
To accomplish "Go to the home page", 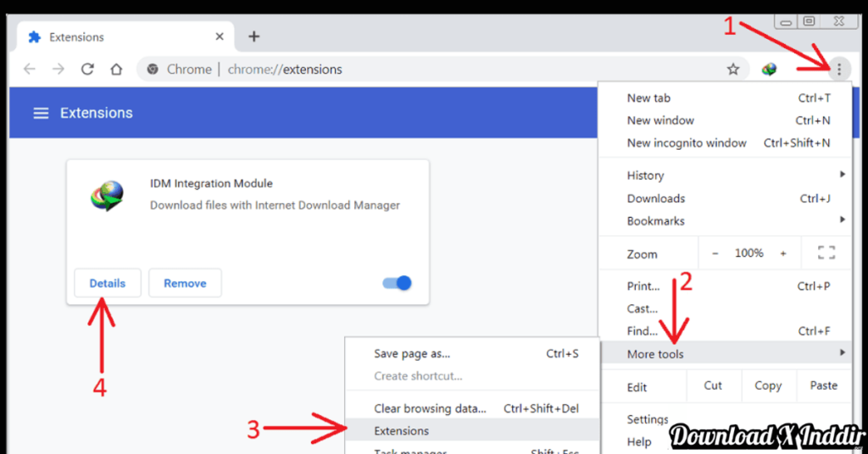I will [116, 69].
